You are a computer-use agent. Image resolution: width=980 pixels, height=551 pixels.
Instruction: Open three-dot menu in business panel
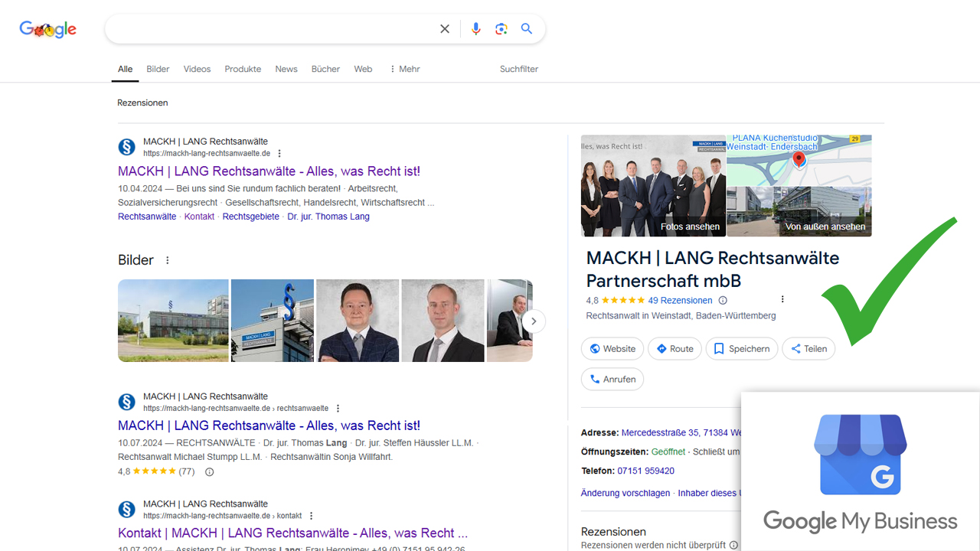(782, 299)
